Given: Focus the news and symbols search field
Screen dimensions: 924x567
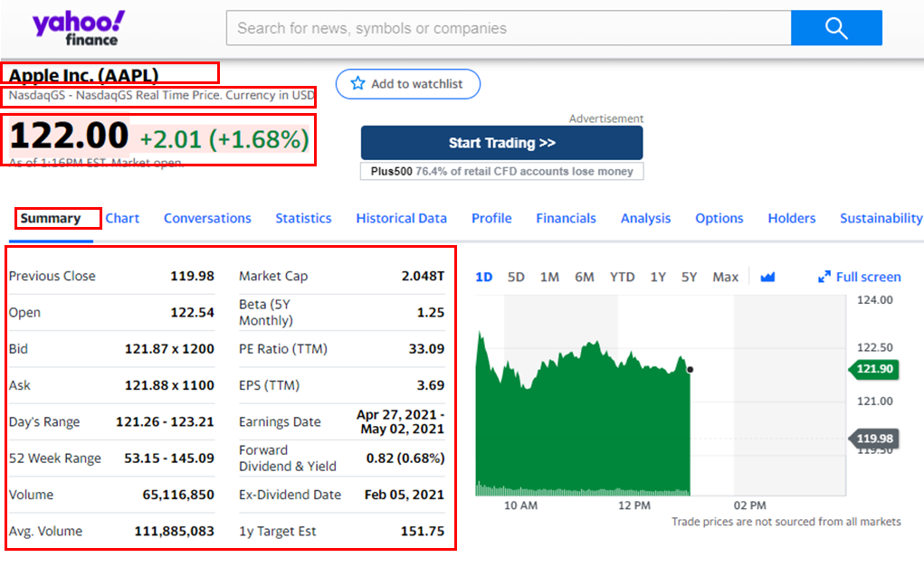Looking at the screenshot, I should 509,28.
